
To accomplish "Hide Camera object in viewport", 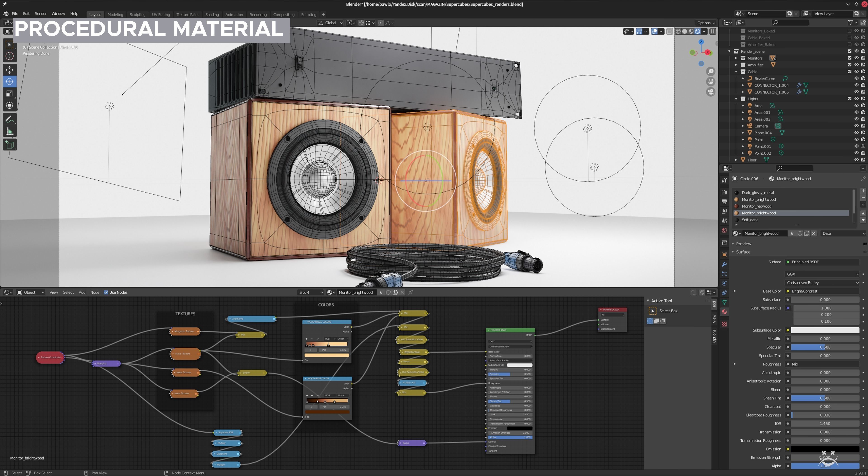I will point(856,126).
